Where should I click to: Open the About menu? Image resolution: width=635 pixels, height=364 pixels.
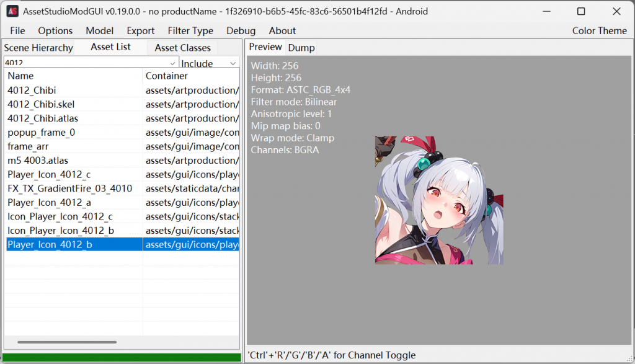[x=282, y=31]
